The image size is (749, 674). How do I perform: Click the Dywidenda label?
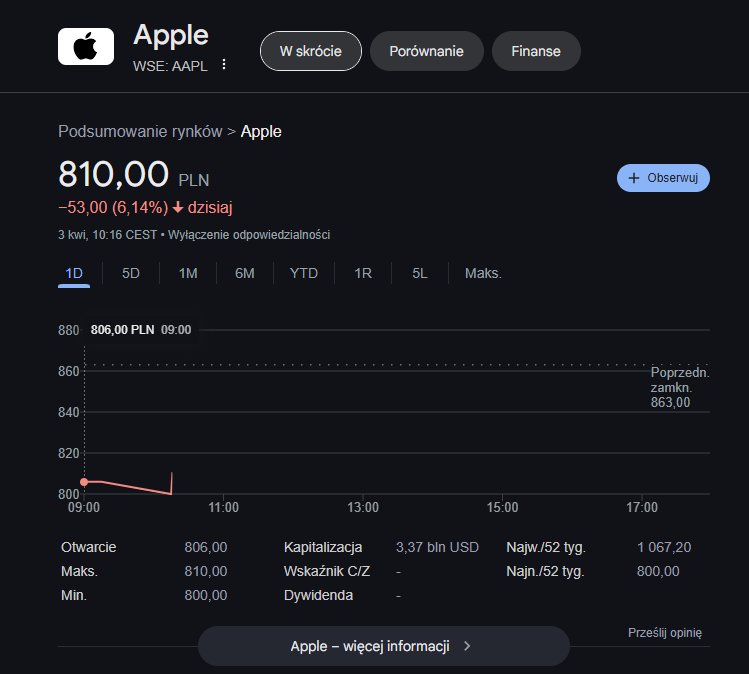pyautogui.click(x=318, y=595)
